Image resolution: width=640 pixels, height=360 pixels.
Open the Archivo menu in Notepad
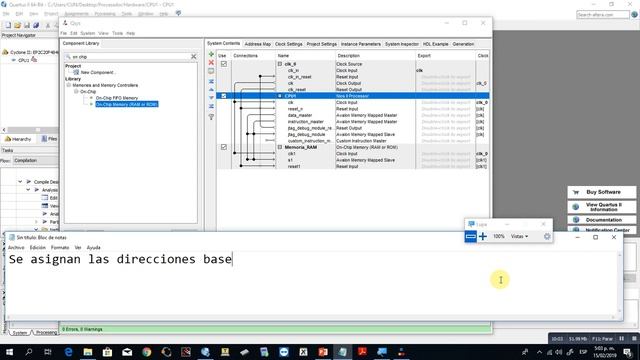point(16,248)
